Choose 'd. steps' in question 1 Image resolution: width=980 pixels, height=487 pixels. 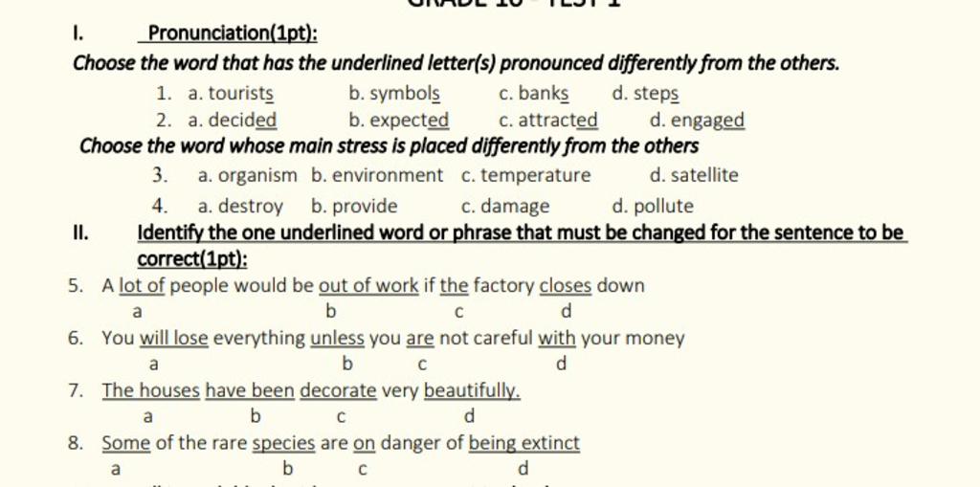coord(646,94)
